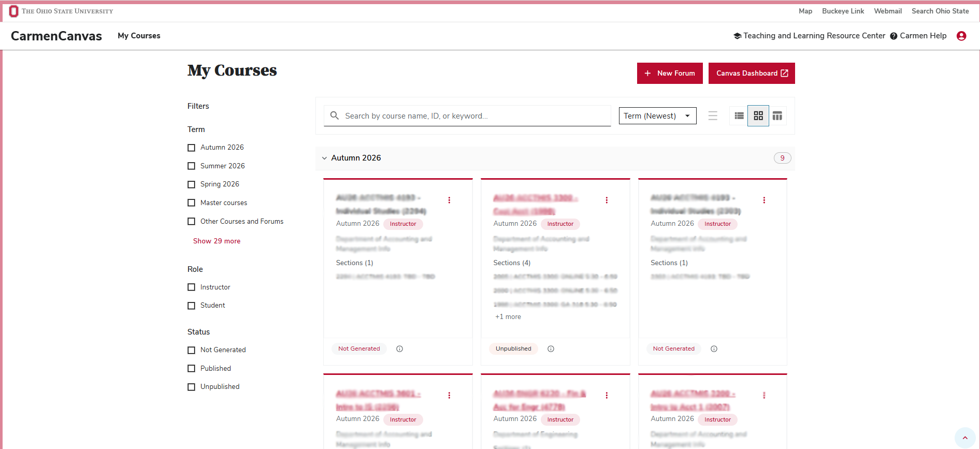The image size is (980, 449).
Task: Check Other Courses and Forums filter
Action: coord(191,221)
